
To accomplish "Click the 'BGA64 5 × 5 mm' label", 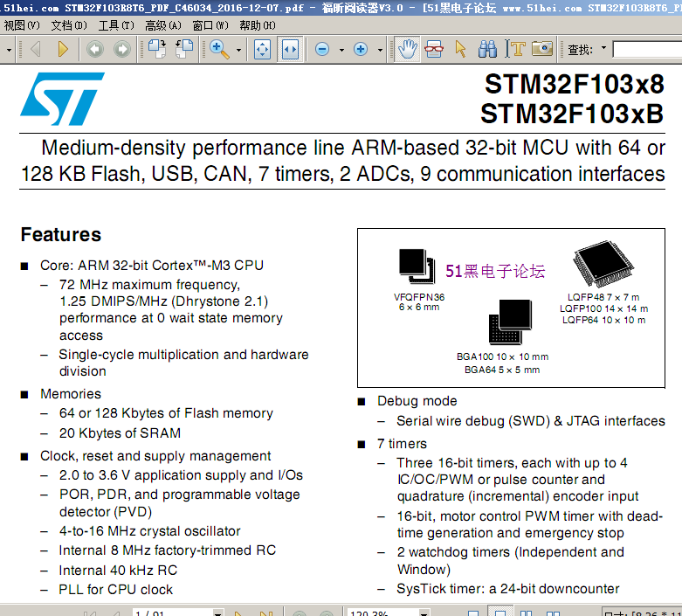I will tap(502, 370).
